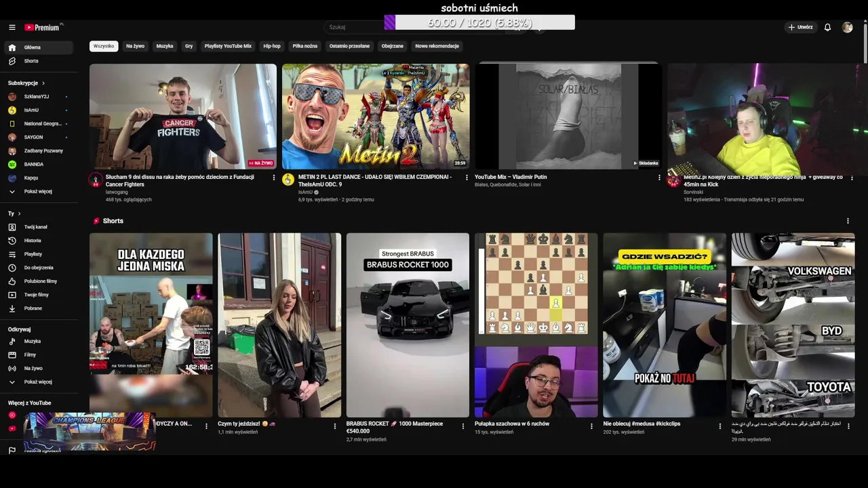Open SAYGON subscription channel
The image size is (868, 488).
point(38,137)
